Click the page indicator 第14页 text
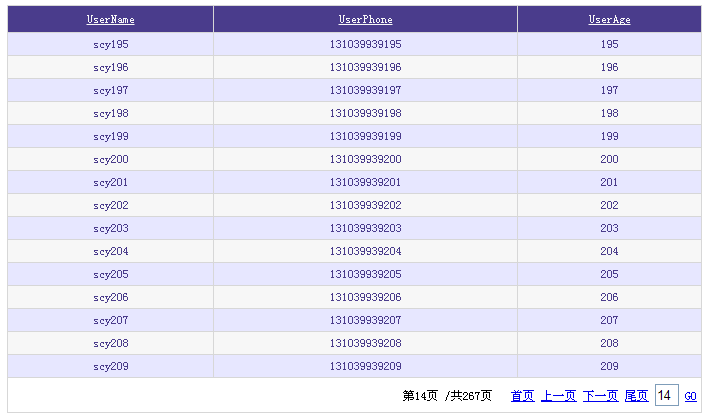Viewport: 707px width, 418px height. [x=420, y=396]
